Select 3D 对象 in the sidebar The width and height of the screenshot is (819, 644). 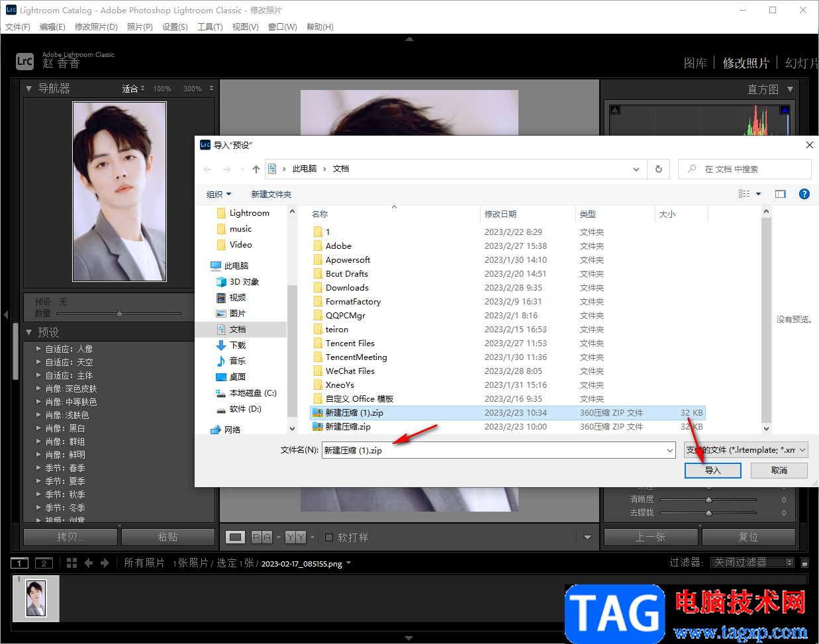tap(244, 281)
